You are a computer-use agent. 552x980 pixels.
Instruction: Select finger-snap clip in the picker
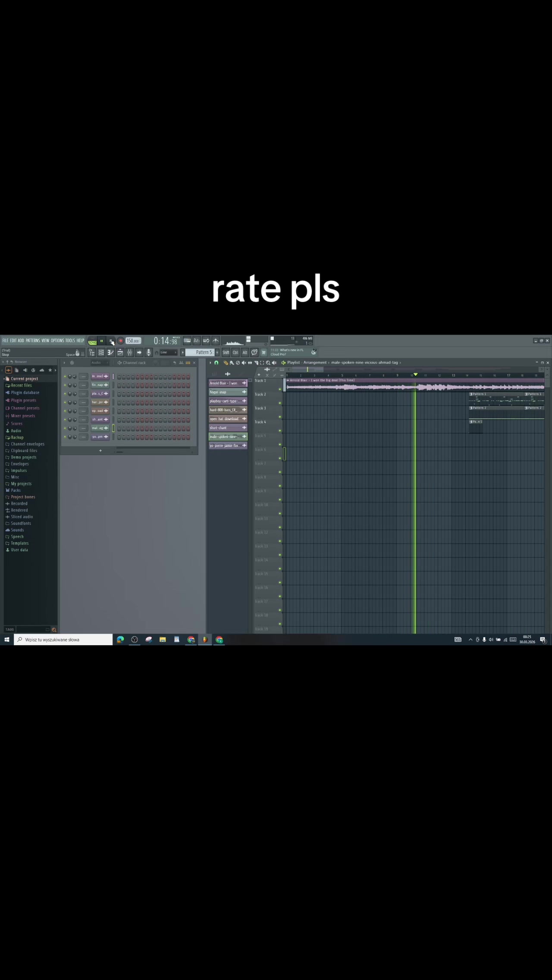click(x=228, y=392)
